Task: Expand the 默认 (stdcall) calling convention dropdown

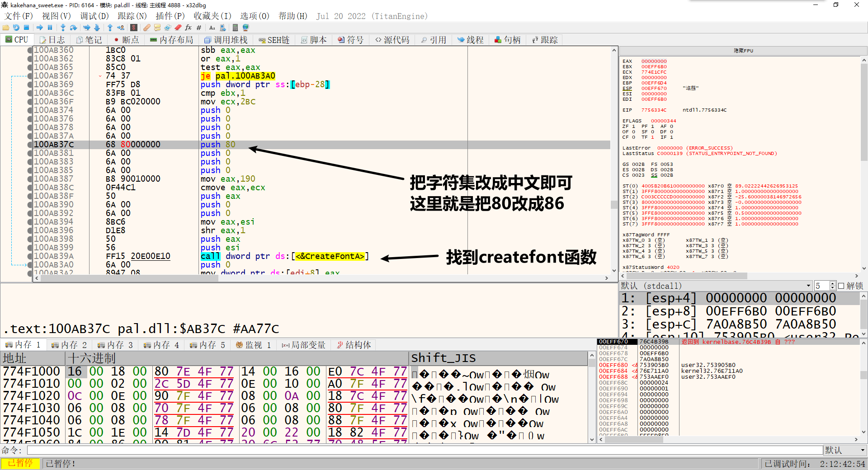Action: 808,286
